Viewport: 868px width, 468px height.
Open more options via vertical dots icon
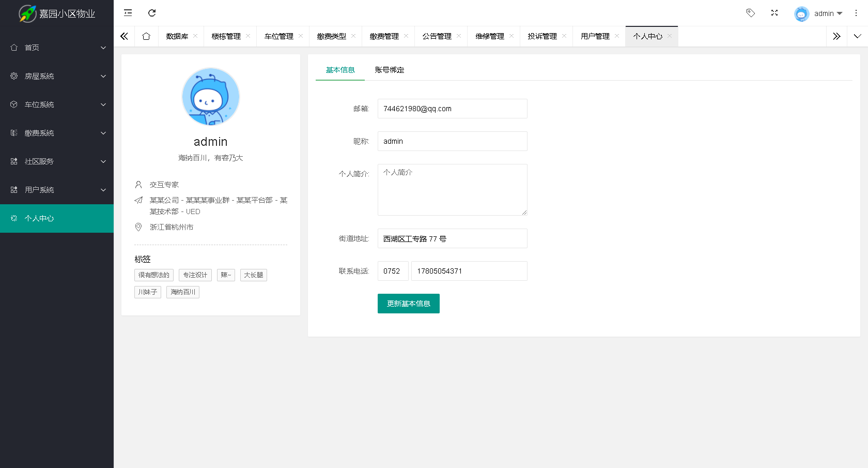click(855, 13)
